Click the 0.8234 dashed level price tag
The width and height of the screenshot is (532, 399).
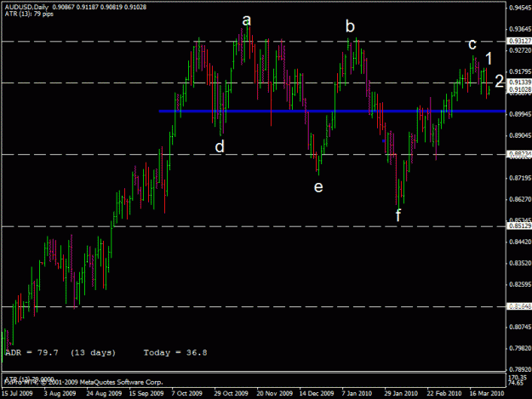520,154
